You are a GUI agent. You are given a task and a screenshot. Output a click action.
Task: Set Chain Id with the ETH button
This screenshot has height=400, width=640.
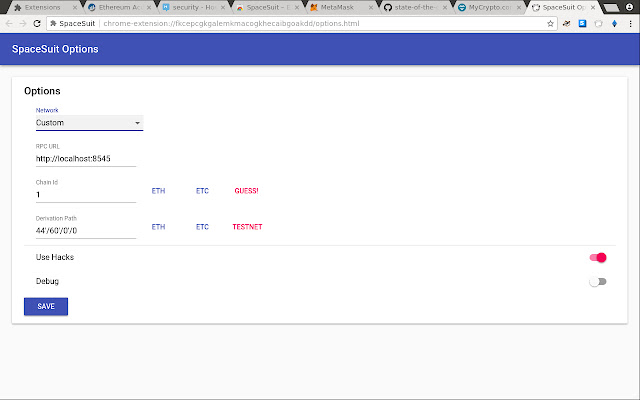[x=158, y=191]
